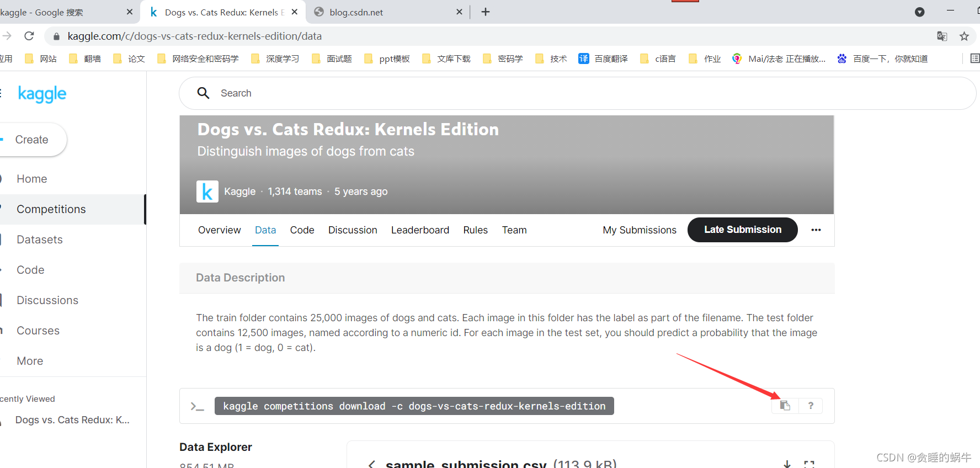Viewport: 980px width, 468px height.
Task: Select the kaggle competitions download command text
Action: tap(414, 406)
